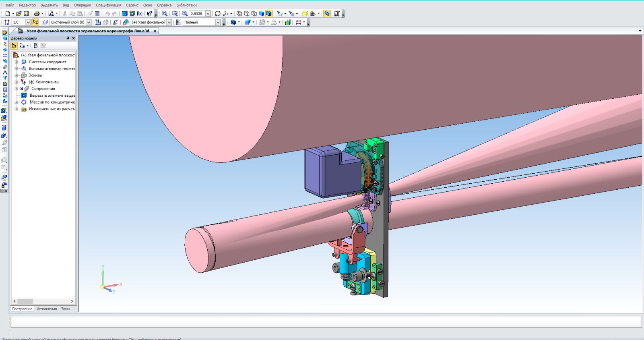
Task: Select Вырезать элемент выдавливания in tree
Action: point(52,95)
